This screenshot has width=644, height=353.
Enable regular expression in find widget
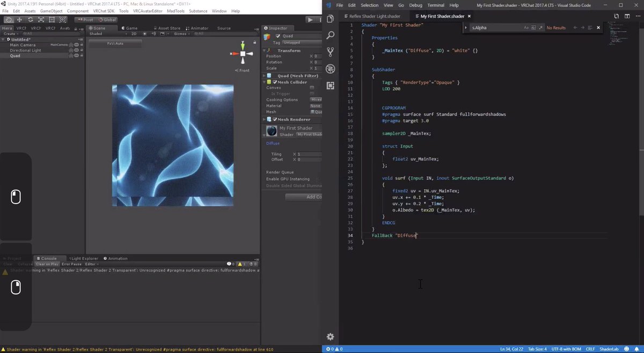click(x=540, y=27)
